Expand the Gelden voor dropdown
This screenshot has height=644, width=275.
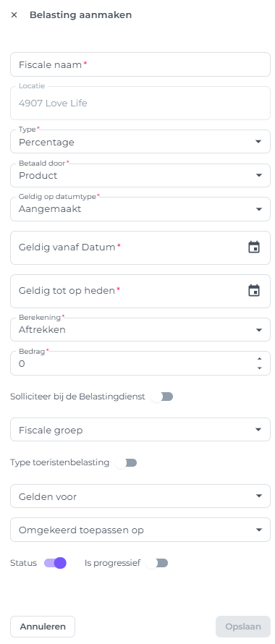point(140,496)
